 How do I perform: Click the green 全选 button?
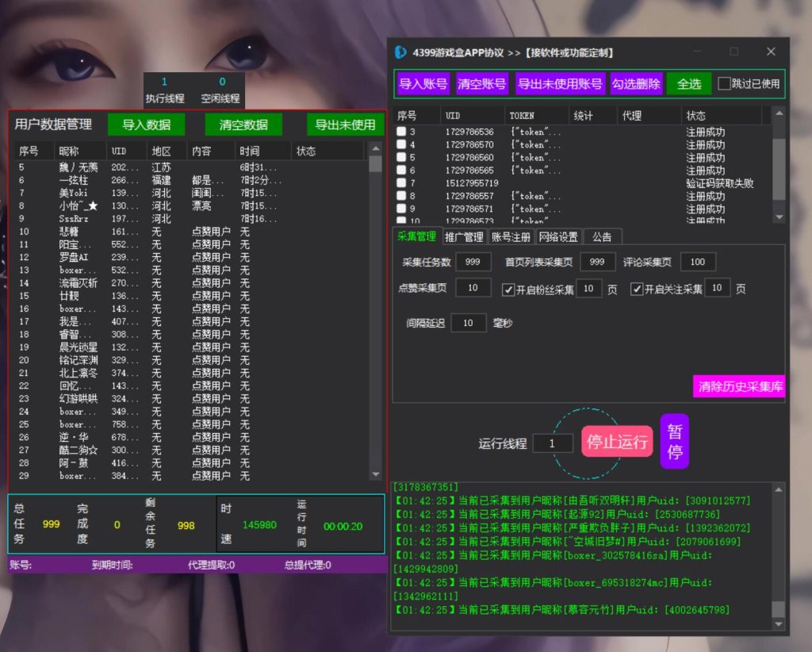coord(689,84)
